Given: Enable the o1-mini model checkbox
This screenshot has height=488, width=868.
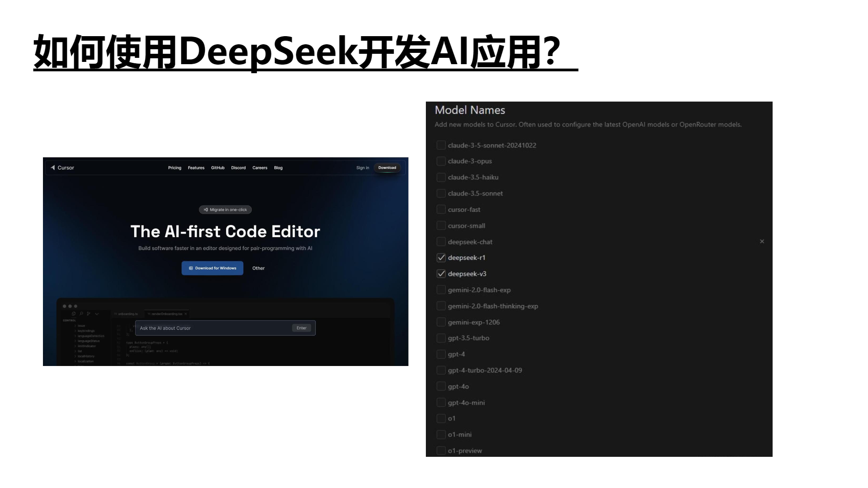Looking at the screenshot, I should [x=441, y=435].
